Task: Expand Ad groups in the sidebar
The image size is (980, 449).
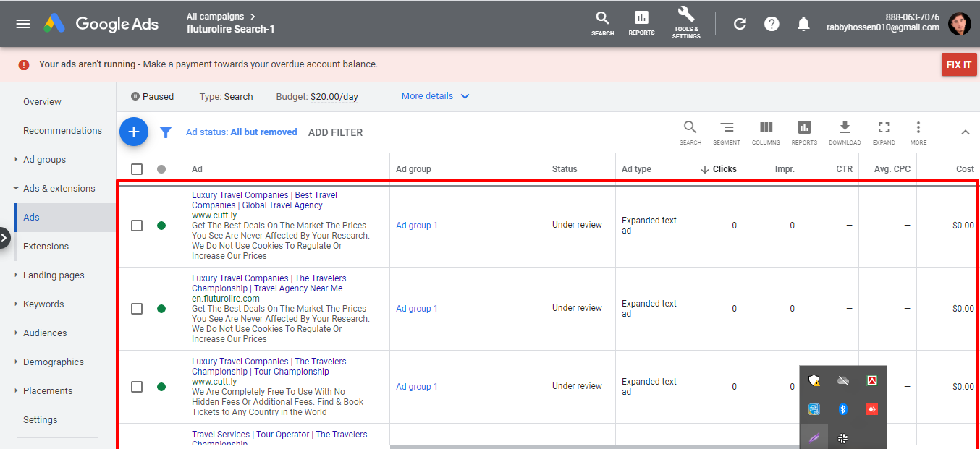Action: (x=44, y=160)
